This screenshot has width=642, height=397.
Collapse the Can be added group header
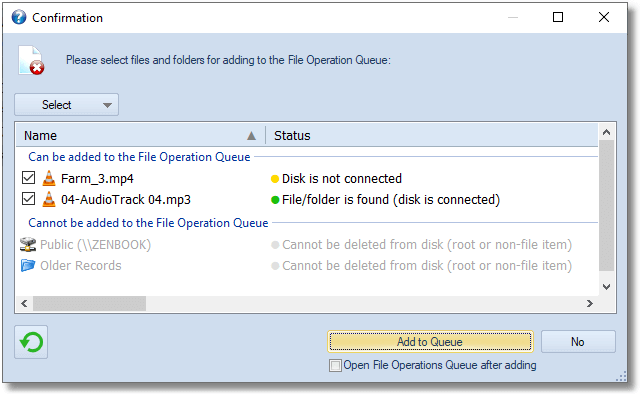click(x=139, y=157)
